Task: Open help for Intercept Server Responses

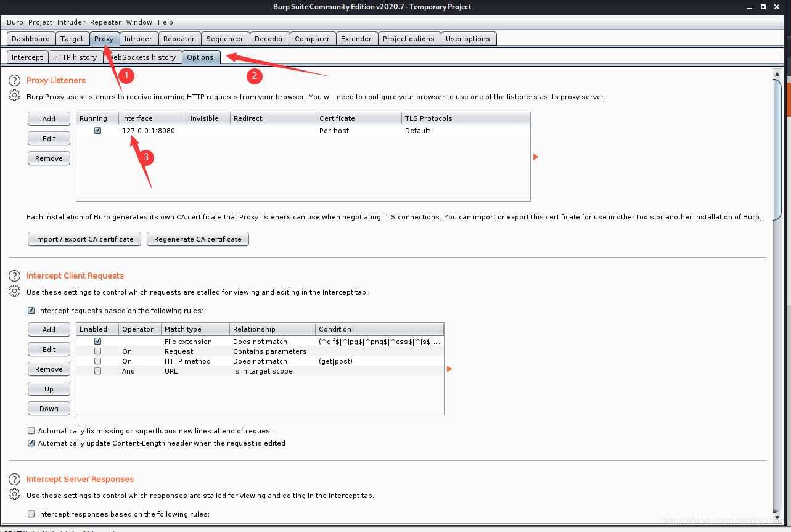Action: (14, 480)
